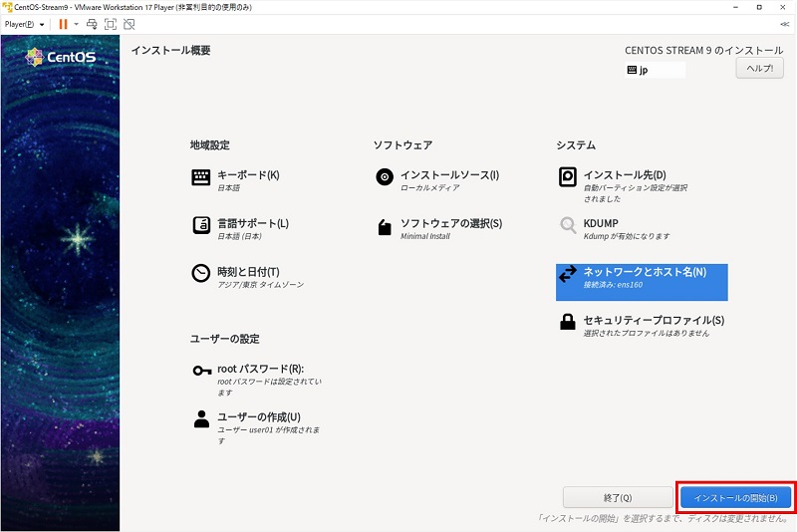Screen dimensions: 797x532
Task: Open ユーザーの作成(U) settings
Action: (x=256, y=428)
